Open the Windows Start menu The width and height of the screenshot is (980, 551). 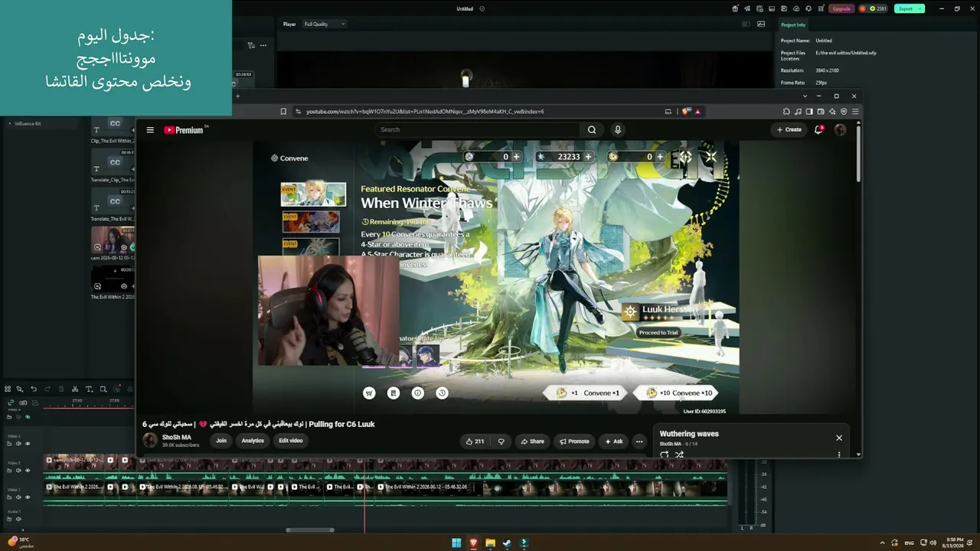tap(456, 543)
